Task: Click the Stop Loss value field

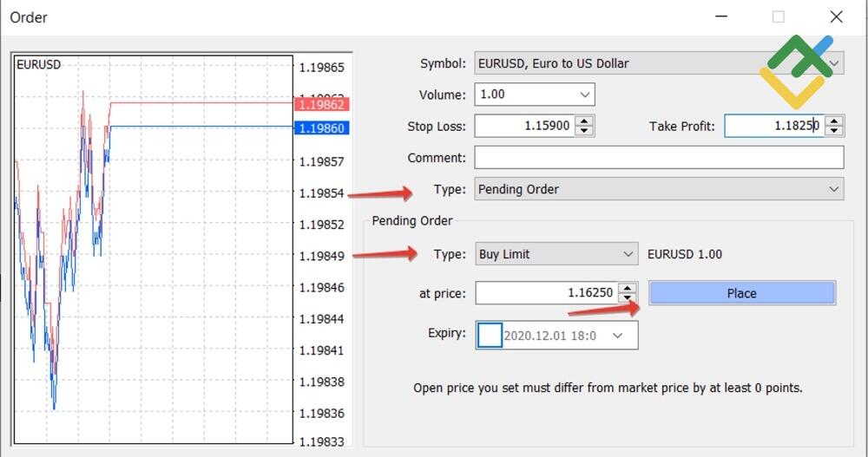Action: pyautogui.click(x=523, y=126)
